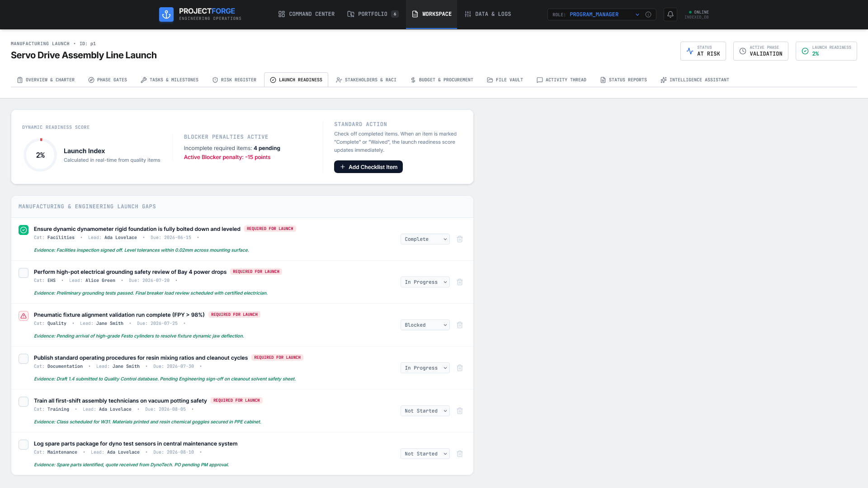Open the Complete status dropdown for dynamometer foundation

point(425,239)
